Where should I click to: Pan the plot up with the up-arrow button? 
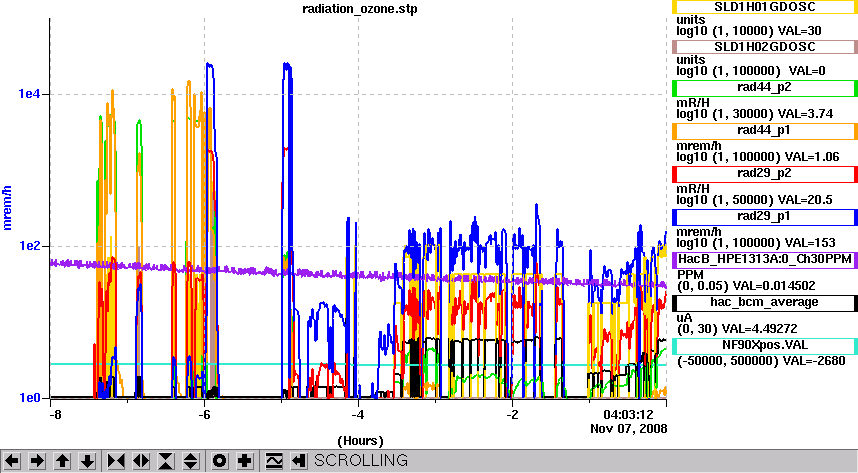click(62, 461)
